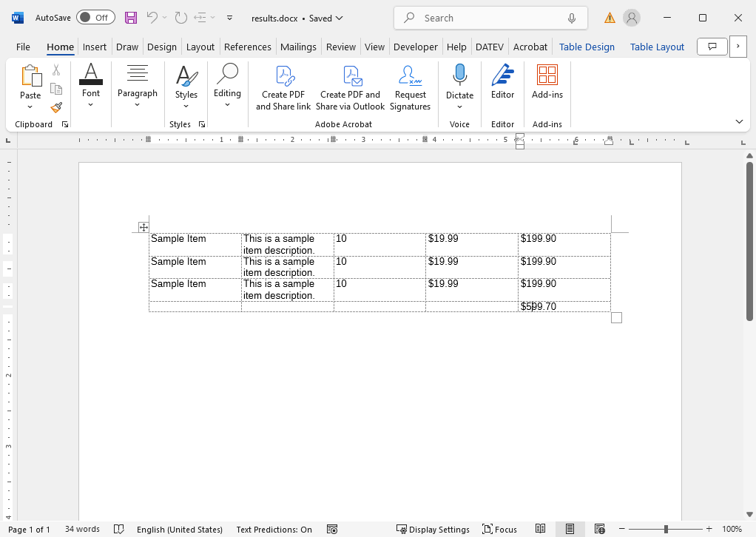Open the Acrobat tab
The height and width of the screenshot is (537, 756).
[x=530, y=47]
